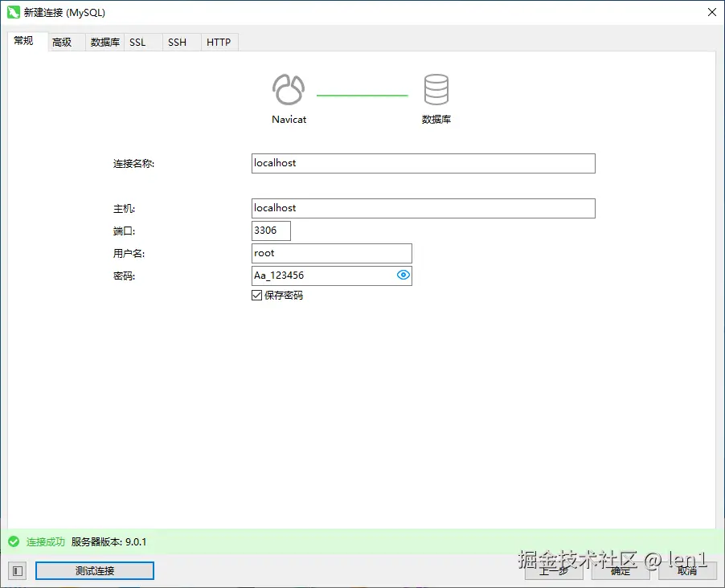The image size is (725, 588).
Task: Click the 确定 button
Action: coord(621,571)
